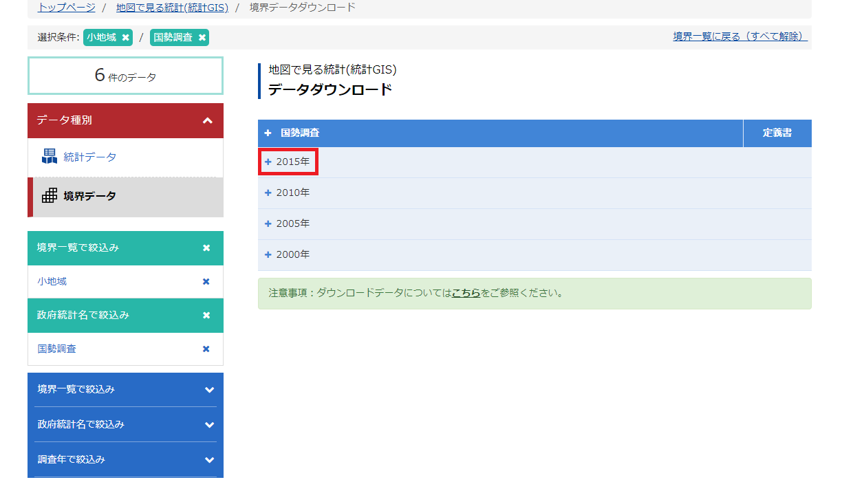Clear the teal 政府統計名で絞込み filter header
The height and width of the screenshot is (504, 842).
(206, 316)
